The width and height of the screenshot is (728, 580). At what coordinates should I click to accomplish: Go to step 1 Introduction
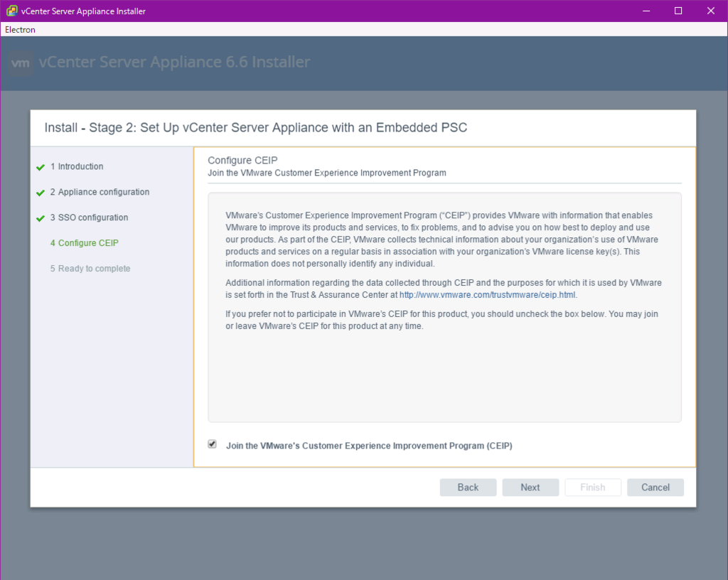77,166
